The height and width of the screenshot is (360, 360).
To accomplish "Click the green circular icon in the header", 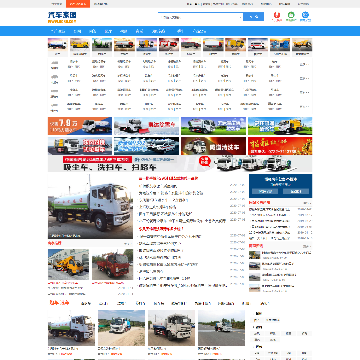I will click(x=291, y=15).
